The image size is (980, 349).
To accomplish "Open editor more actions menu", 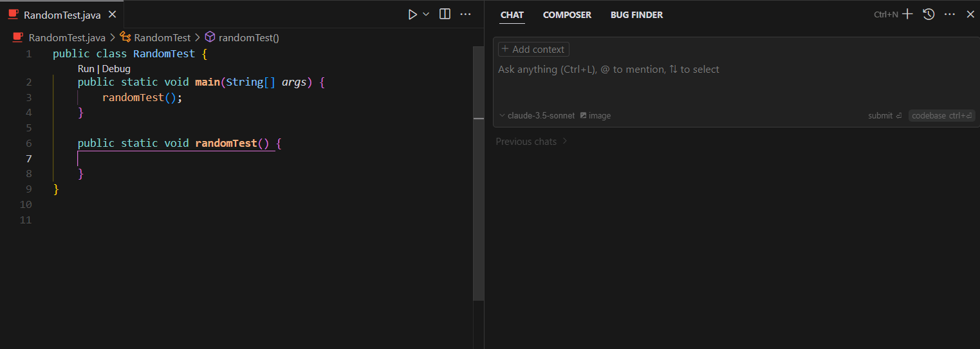I will click(466, 14).
